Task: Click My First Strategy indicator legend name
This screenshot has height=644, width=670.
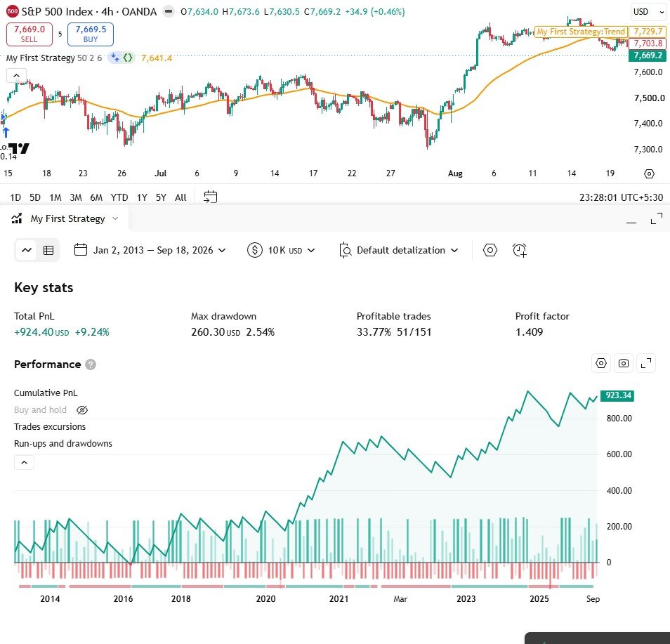Action: tap(40, 58)
